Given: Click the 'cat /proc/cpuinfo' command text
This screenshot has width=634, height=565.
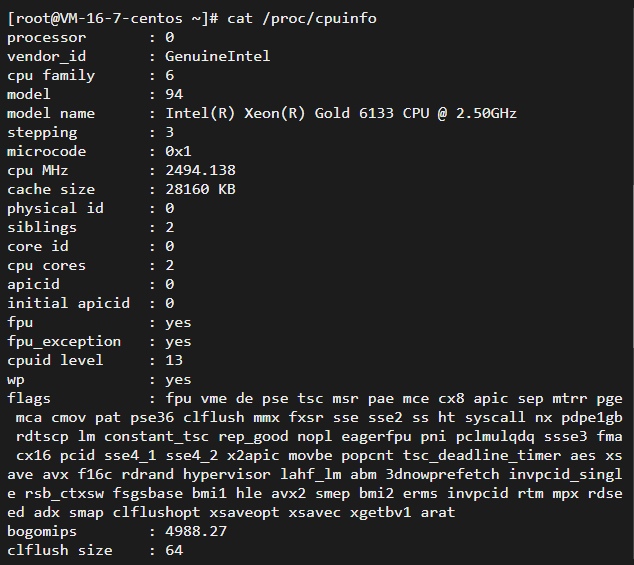Looking at the screenshot, I should (x=301, y=18).
